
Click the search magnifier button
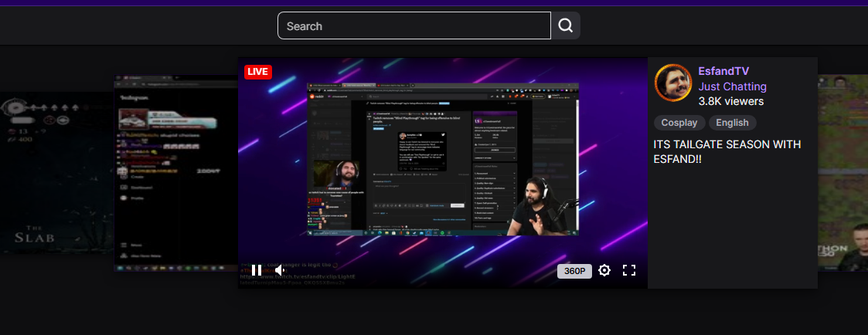click(x=565, y=25)
